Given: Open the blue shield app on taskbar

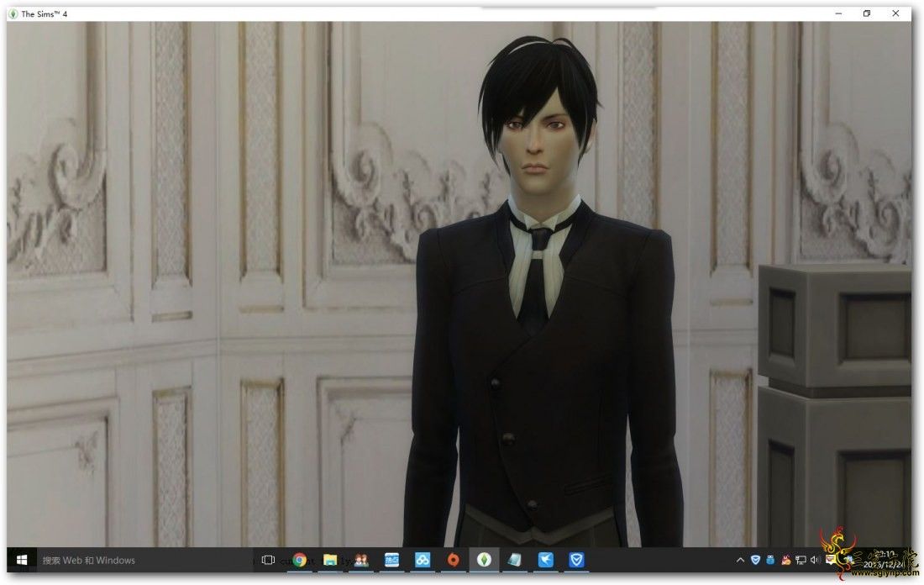Looking at the screenshot, I should tap(576, 561).
